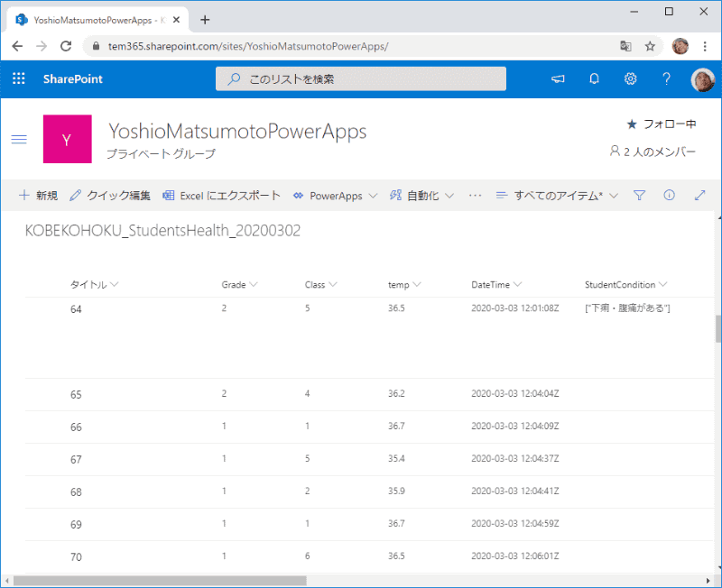Click the list search box

pyautogui.click(x=360, y=78)
